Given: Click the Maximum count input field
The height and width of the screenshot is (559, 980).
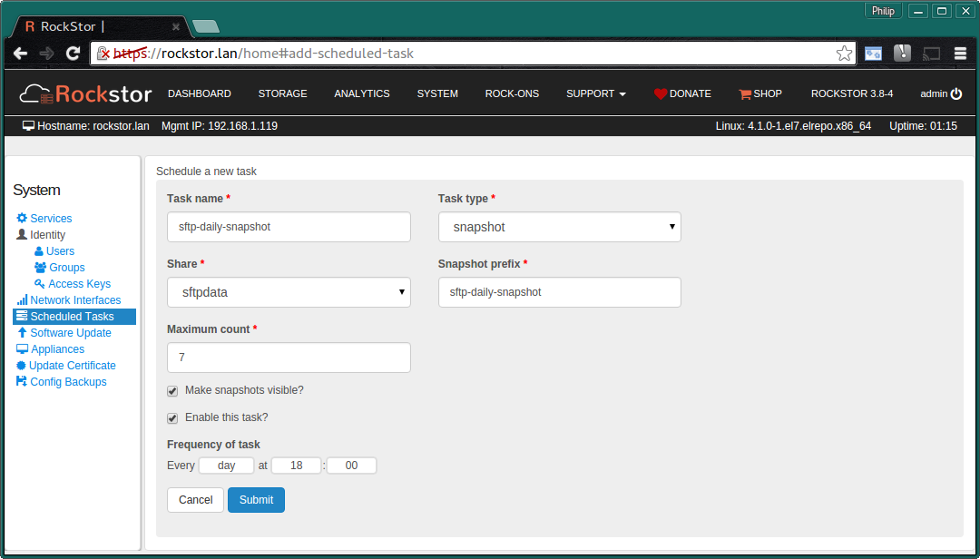Looking at the screenshot, I should coord(289,358).
